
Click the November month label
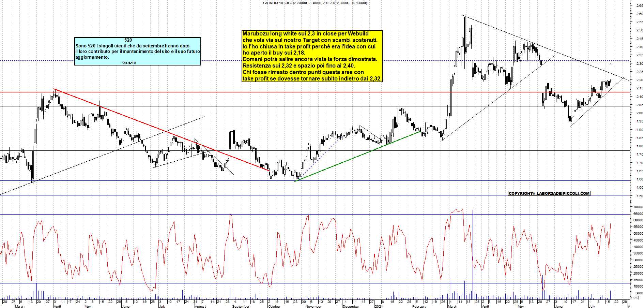(313, 306)
